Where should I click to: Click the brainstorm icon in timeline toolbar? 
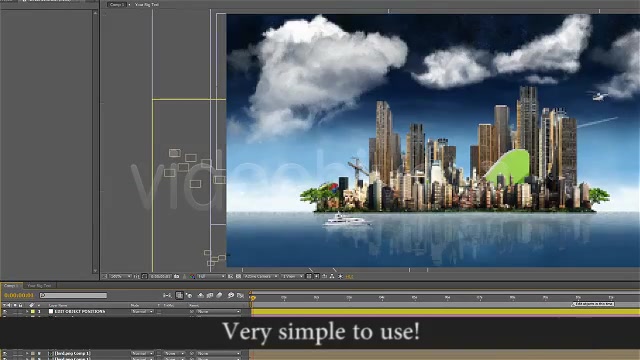click(x=231, y=295)
